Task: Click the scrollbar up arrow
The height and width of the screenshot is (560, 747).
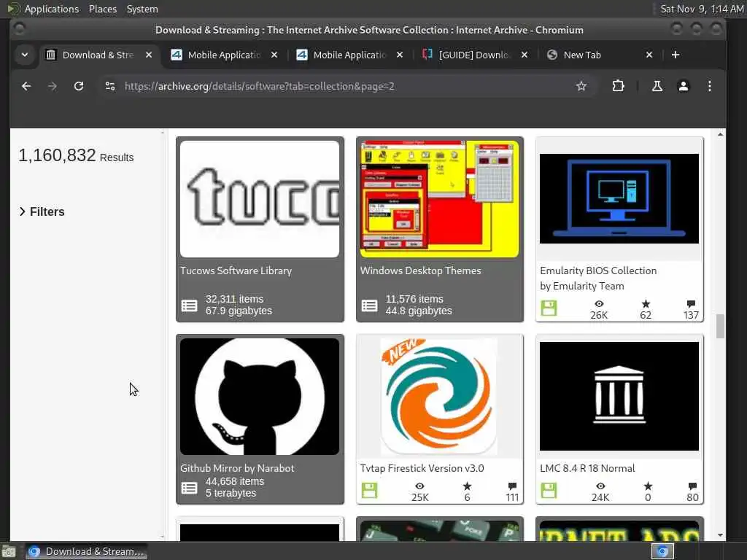Action: (720, 135)
